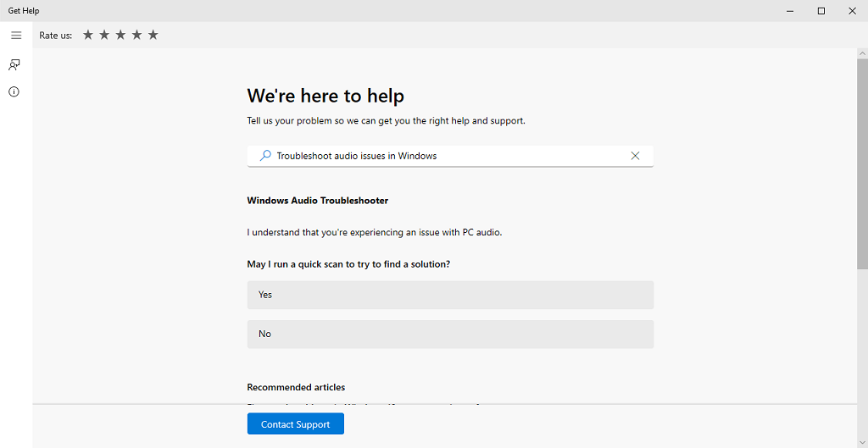The image size is (868, 448).
Task: Click the scrollbar up arrow
Action: (862, 53)
